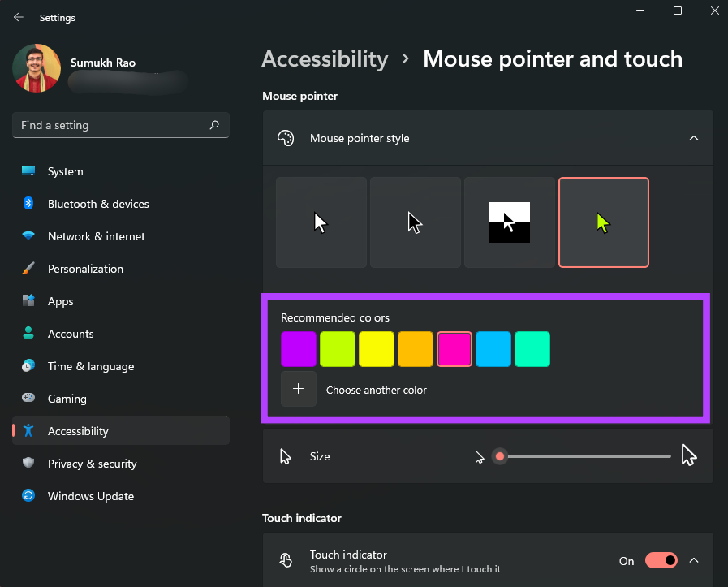
Task: Click the search magnifier in Find a setting
Action: [x=214, y=125]
